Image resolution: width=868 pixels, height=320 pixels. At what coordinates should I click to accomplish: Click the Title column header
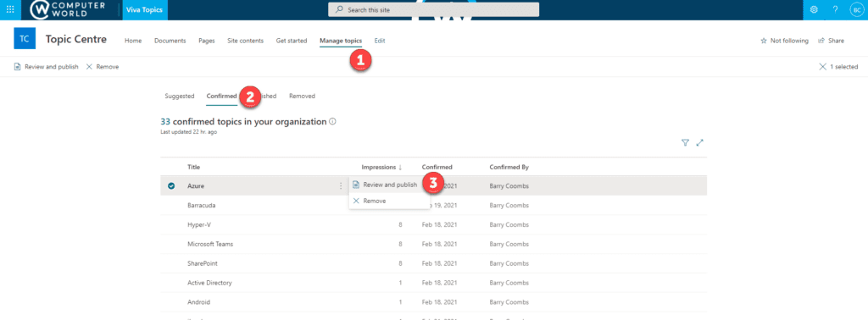click(194, 167)
